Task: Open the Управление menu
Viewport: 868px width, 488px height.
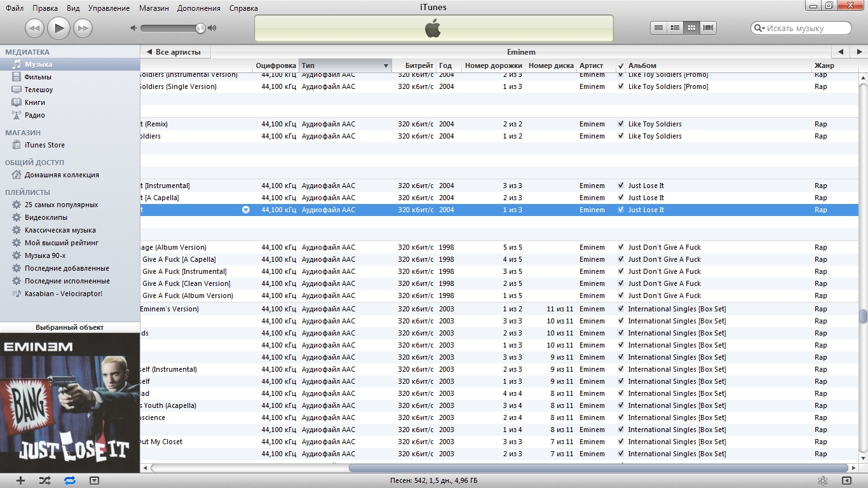Action: 109,8
